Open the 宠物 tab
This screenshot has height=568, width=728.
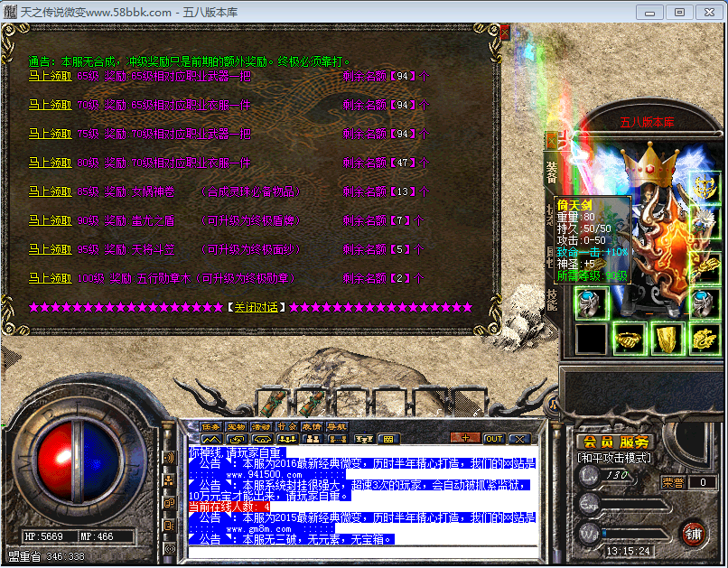(236, 426)
